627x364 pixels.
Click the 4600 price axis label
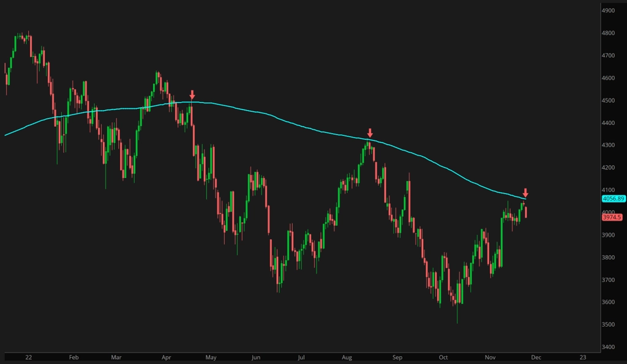coord(608,78)
